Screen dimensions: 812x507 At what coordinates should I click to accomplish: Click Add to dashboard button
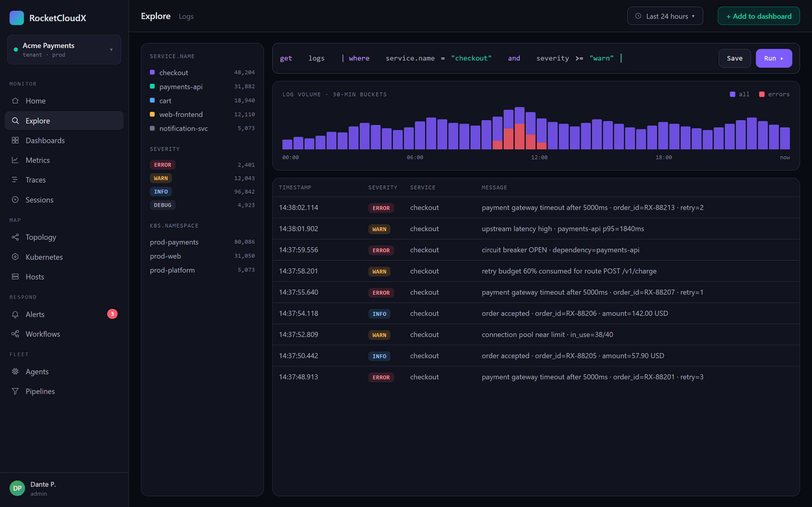click(x=759, y=16)
